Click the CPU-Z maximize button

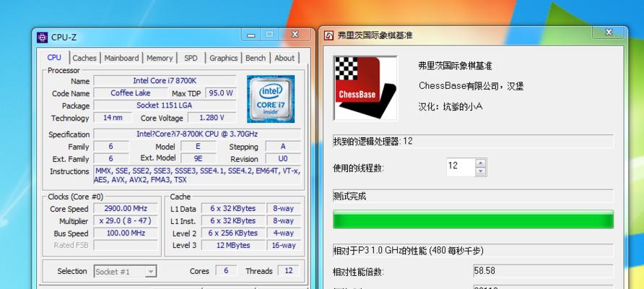coord(270,35)
